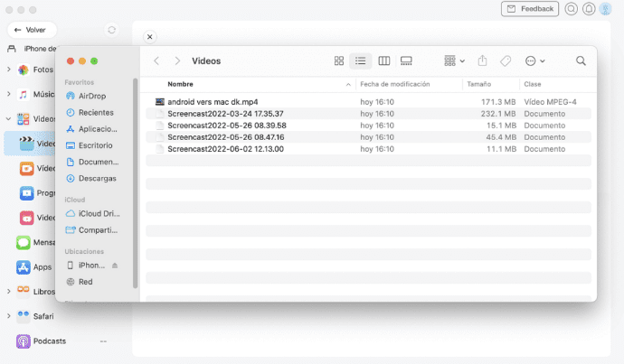Open Compartido folder in sidebar
The width and height of the screenshot is (624, 364).
(91, 230)
